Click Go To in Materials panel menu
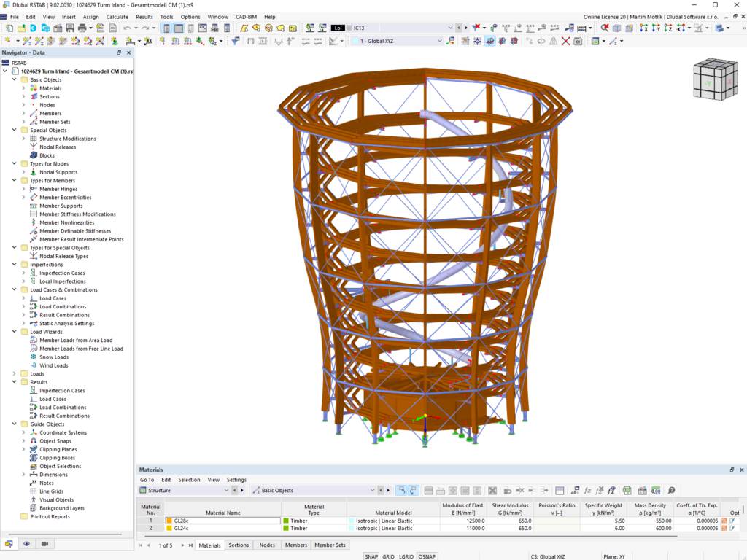The image size is (747, 560). click(147, 480)
